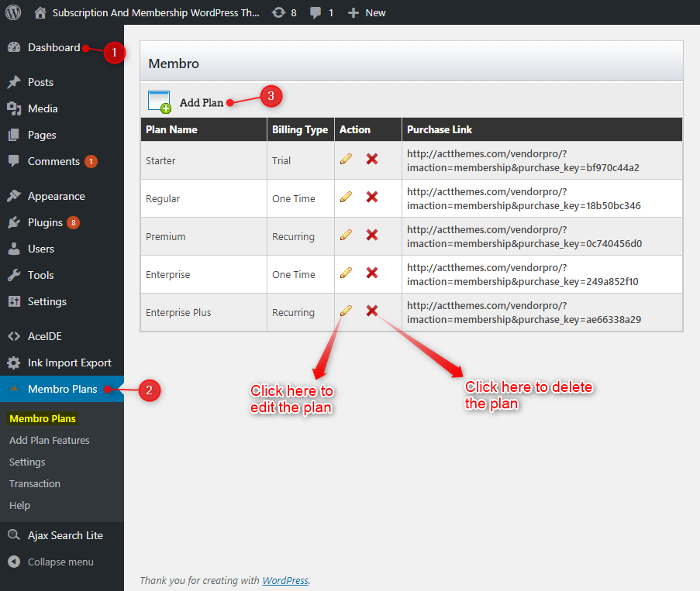Click the Media icon in sidebar

point(14,108)
